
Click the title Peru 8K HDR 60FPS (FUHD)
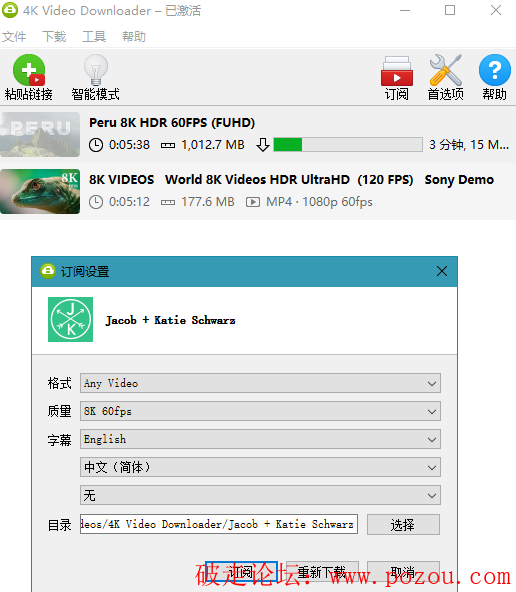tap(172, 123)
